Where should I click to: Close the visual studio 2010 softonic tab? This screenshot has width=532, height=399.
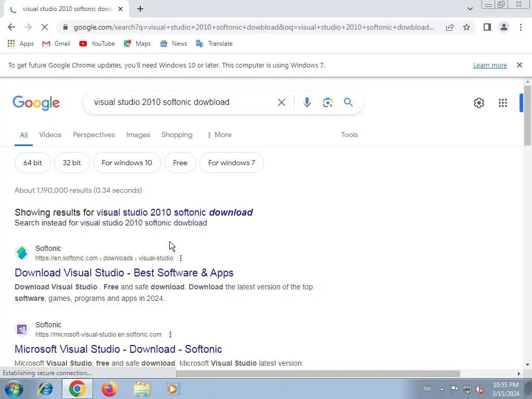121,9
